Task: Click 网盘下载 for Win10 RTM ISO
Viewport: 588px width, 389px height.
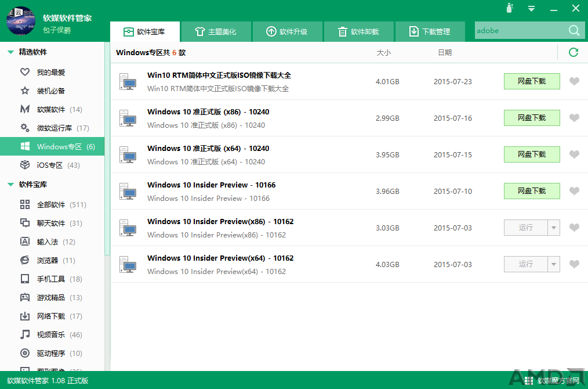Action: [x=532, y=81]
